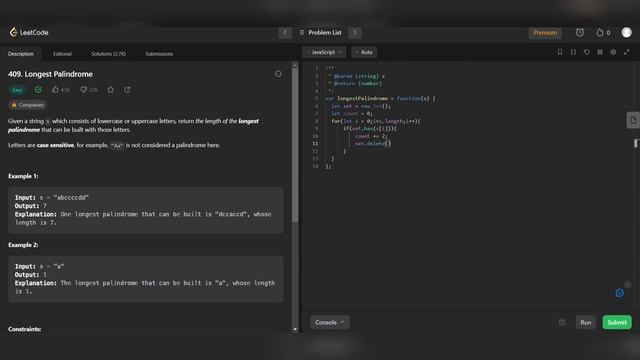Click the editor shortcuts icon

[x=600, y=52]
